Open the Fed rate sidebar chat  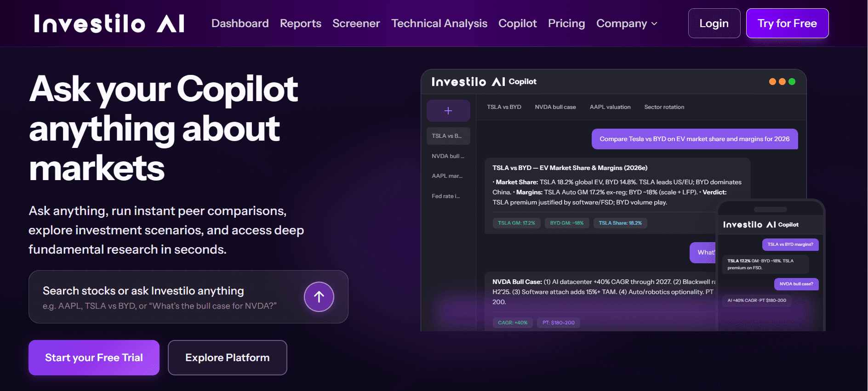coord(448,196)
